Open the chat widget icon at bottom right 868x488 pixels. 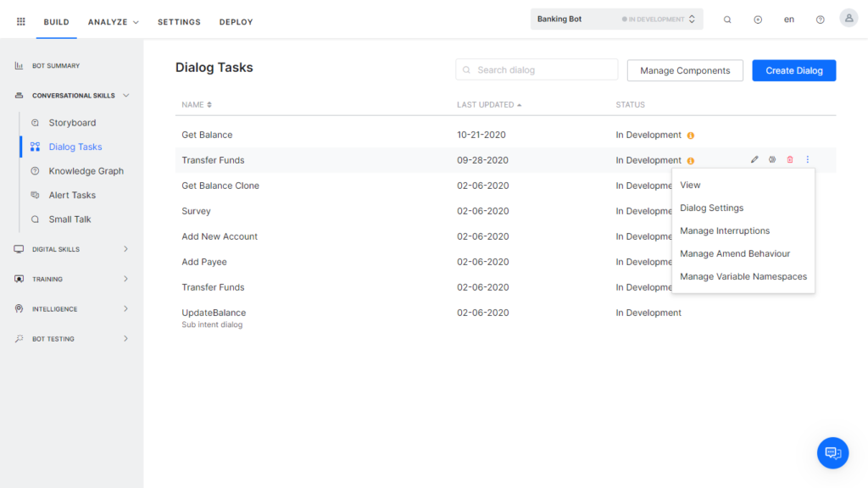point(832,452)
